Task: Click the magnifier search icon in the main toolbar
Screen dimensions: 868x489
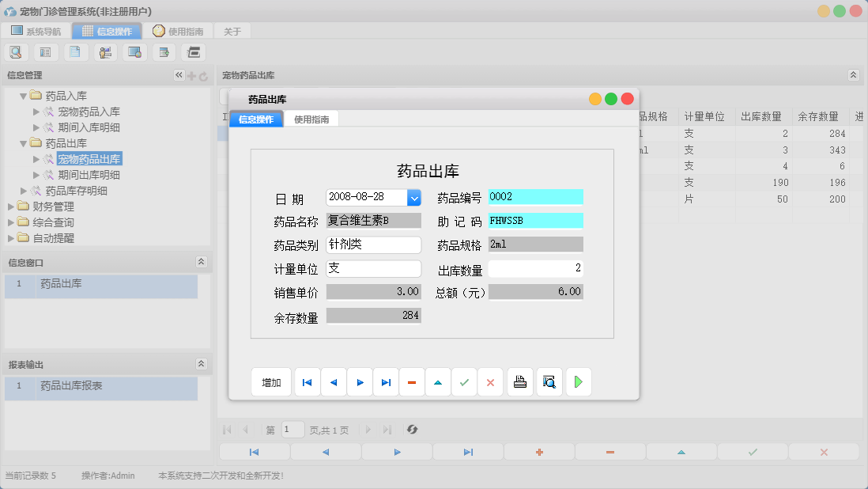Action: 16,51
